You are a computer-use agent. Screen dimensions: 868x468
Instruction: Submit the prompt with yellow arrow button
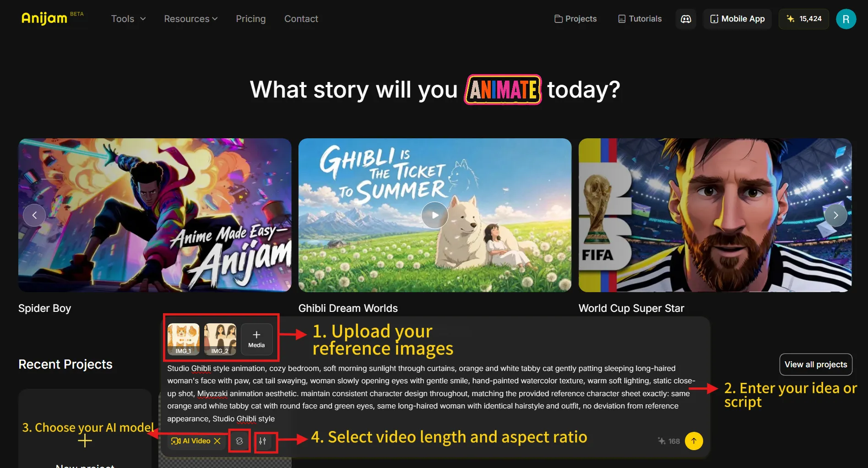694,441
